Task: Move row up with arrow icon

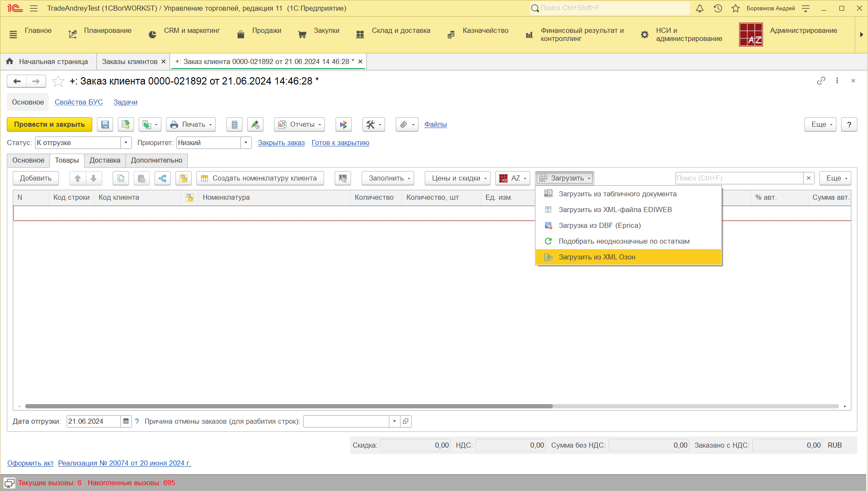Action: point(78,178)
